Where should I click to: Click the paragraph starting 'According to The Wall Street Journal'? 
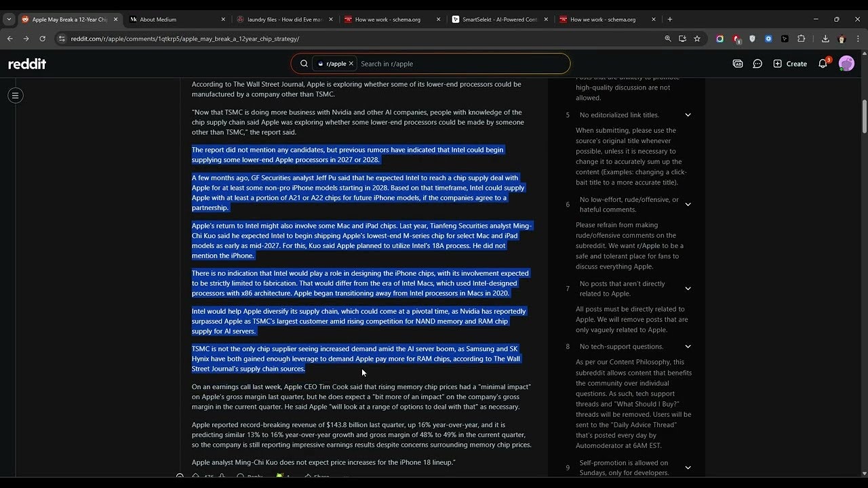(x=356, y=89)
